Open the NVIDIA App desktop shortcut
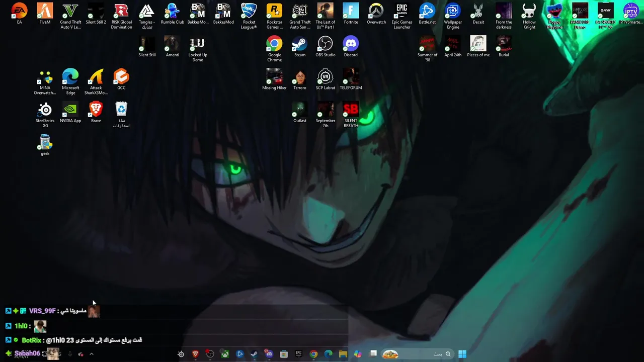The width and height of the screenshot is (644, 362). point(70,112)
